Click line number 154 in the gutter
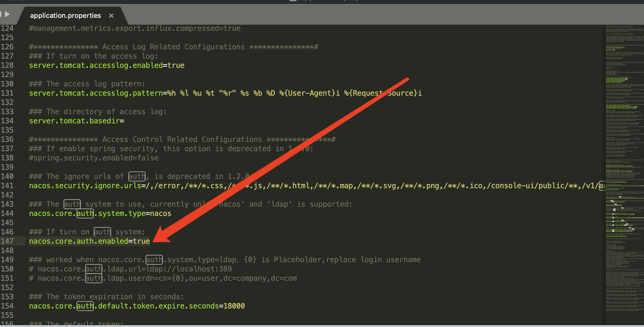This screenshot has width=644, height=327. click(x=7, y=306)
